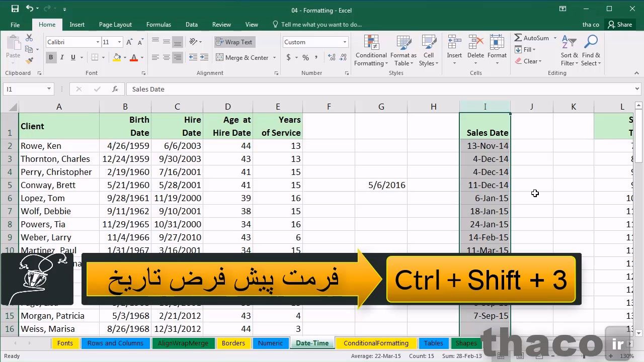Click the AutoSum button
This screenshot has height=362, width=644.
tap(531, 38)
